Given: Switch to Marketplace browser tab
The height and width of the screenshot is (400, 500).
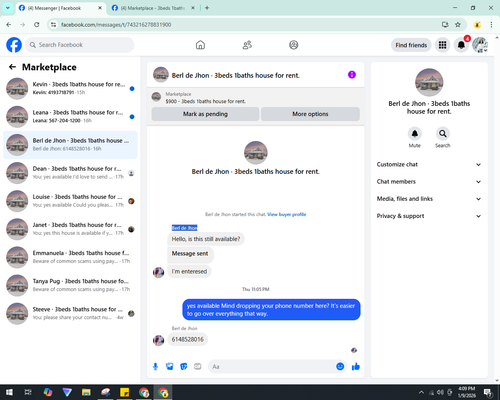Looking at the screenshot, I should (x=153, y=8).
